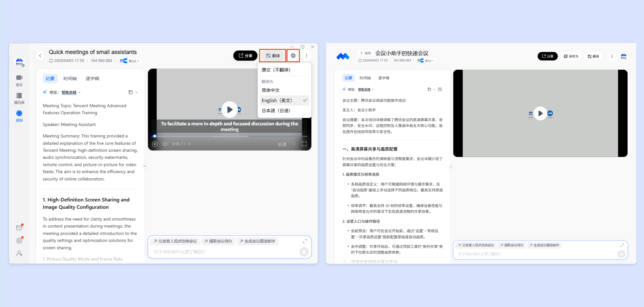Viewport: 644px width, 307px height.
Task: Open settings gear icon in sidebar
Action: (x=19, y=241)
